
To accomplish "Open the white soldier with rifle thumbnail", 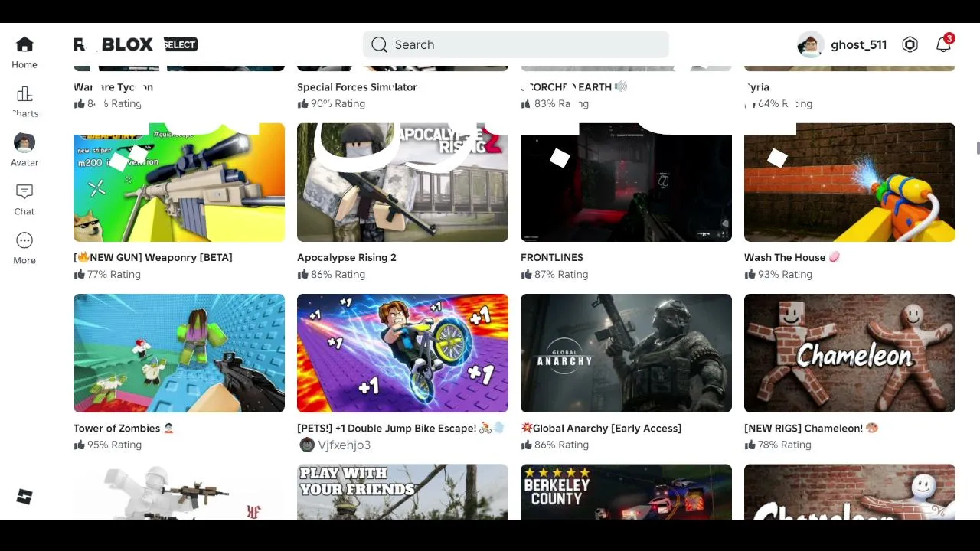I will (x=179, y=491).
